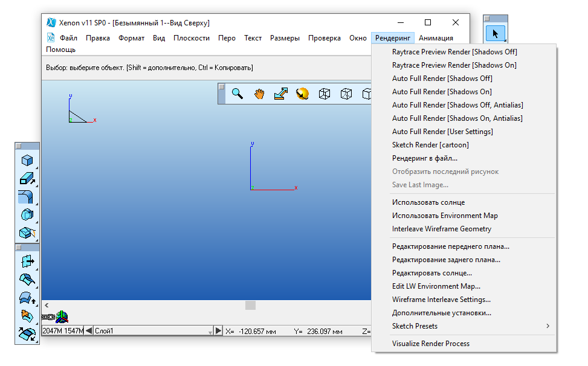
Task: Select the boolean solids tool
Action: (x=27, y=214)
